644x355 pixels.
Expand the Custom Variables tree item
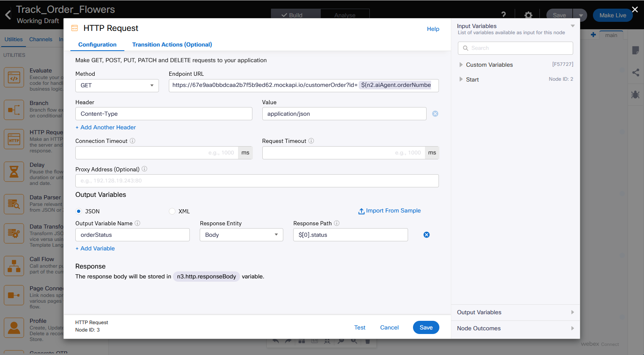click(461, 65)
